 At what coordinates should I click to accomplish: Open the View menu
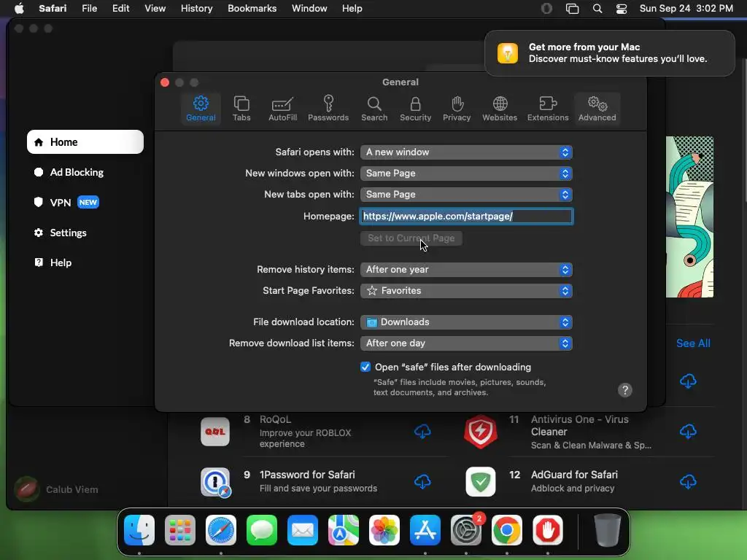click(155, 9)
